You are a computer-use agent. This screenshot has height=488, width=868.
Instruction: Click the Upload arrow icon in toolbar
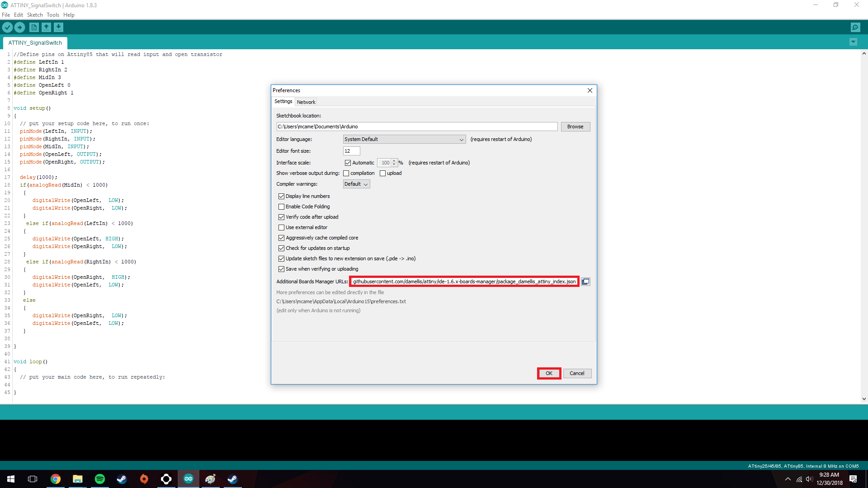coord(20,28)
